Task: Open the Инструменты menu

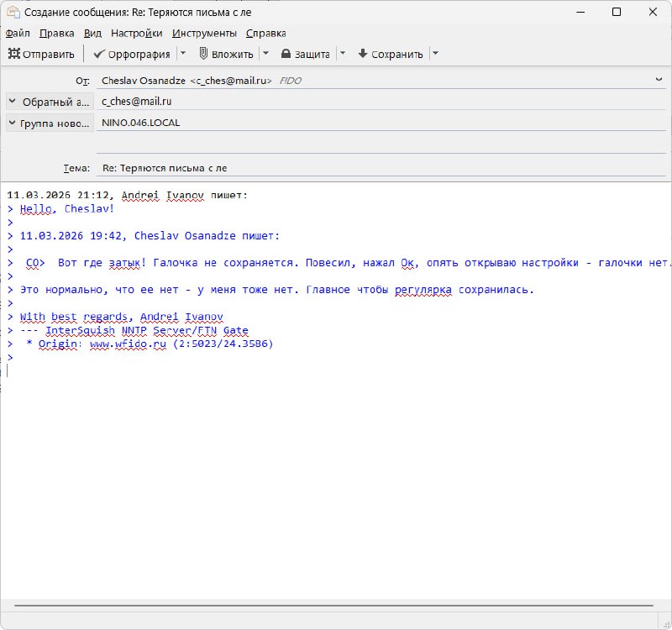Action: click(204, 33)
